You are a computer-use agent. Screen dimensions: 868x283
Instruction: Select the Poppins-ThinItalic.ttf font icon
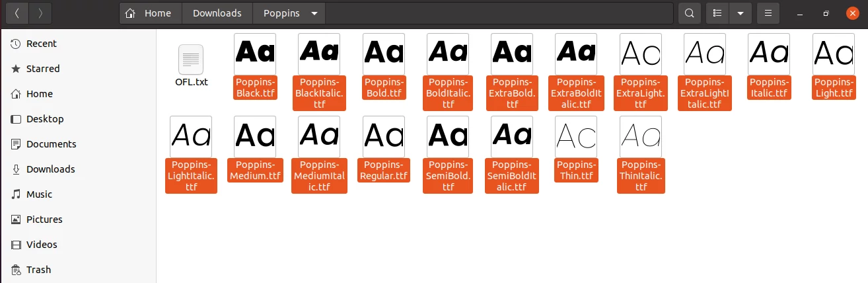coord(640,137)
